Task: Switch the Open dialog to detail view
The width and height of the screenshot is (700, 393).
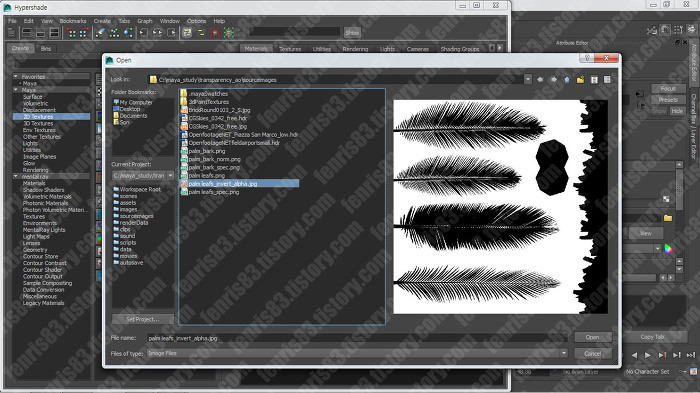Action: pyautogui.click(x=607, y=79)
